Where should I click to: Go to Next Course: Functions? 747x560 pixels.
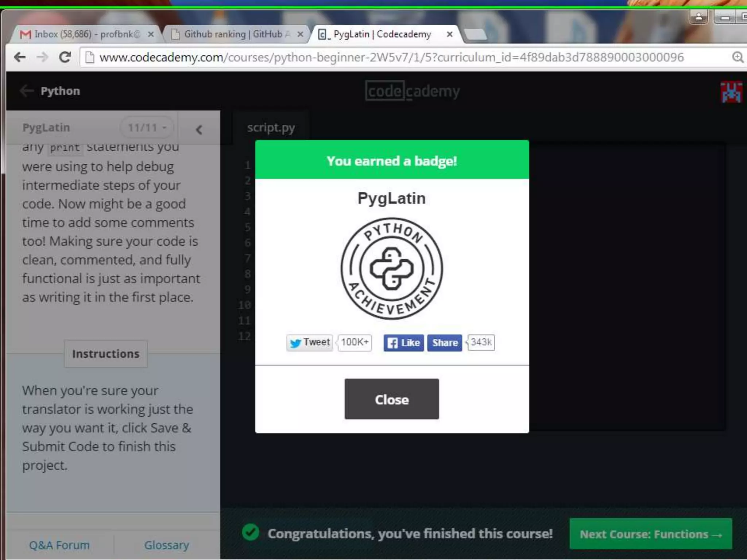651,534
